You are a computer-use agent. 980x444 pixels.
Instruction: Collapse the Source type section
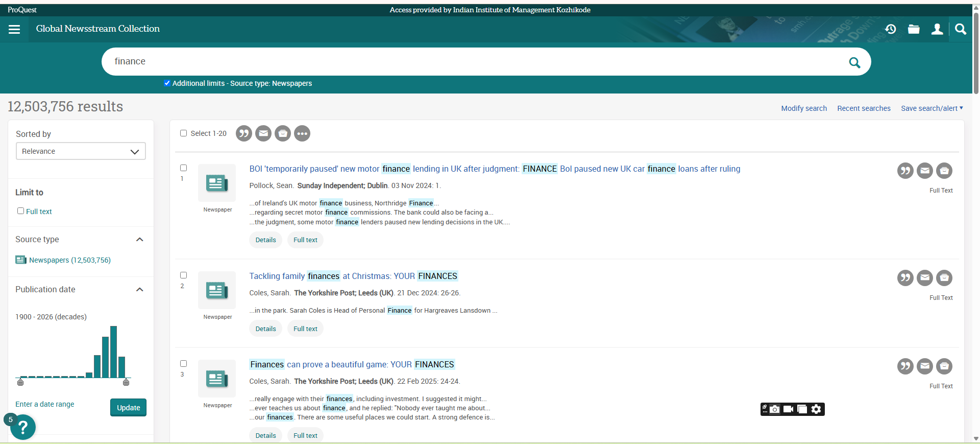pyautogui.click(x=139, y=240)
